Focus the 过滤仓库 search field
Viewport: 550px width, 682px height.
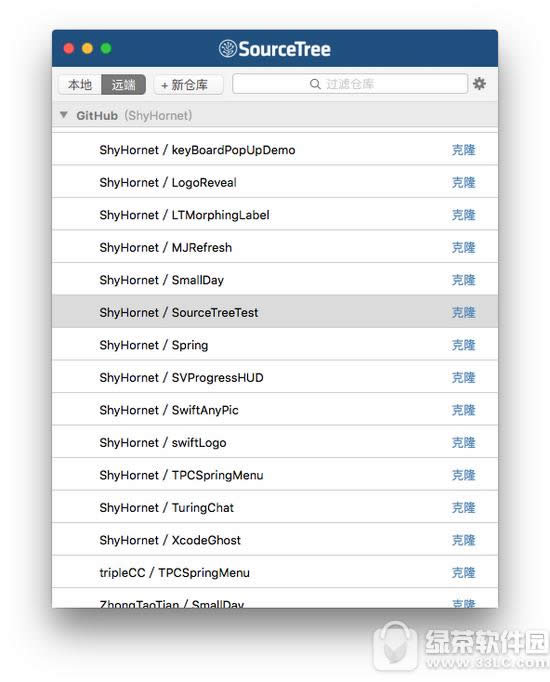coord(350,84)
